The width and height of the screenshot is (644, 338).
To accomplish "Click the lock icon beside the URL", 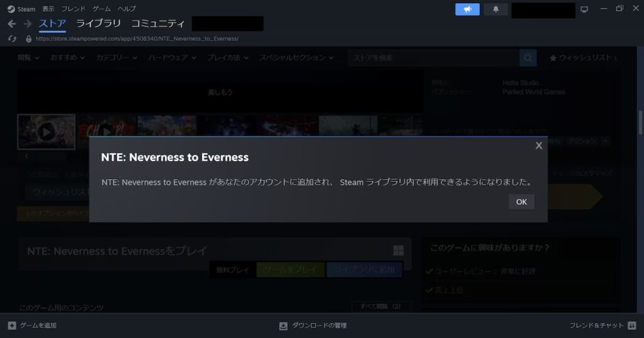I will tap(28, 38).
